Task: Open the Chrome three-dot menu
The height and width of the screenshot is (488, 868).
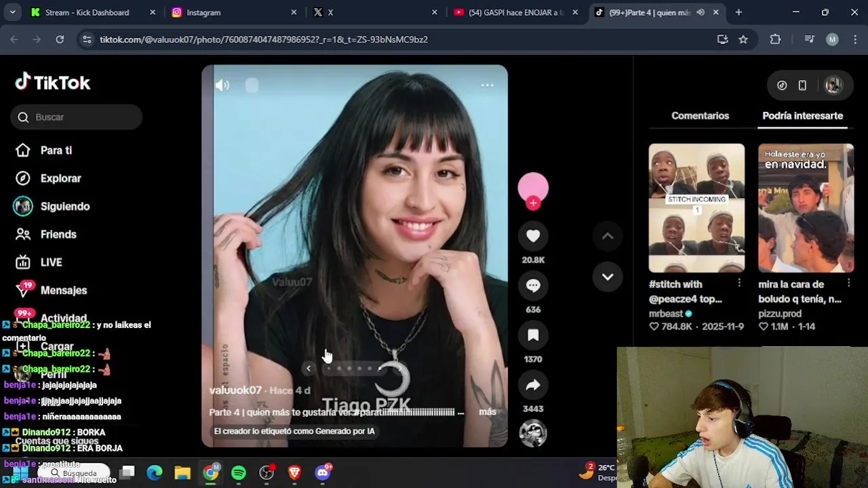Action: 854,39
